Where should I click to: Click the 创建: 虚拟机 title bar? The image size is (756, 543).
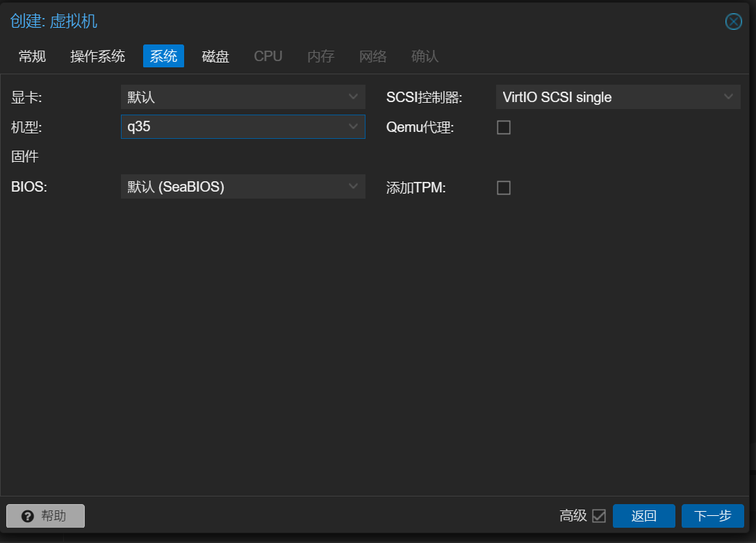[x=347, y=22]
